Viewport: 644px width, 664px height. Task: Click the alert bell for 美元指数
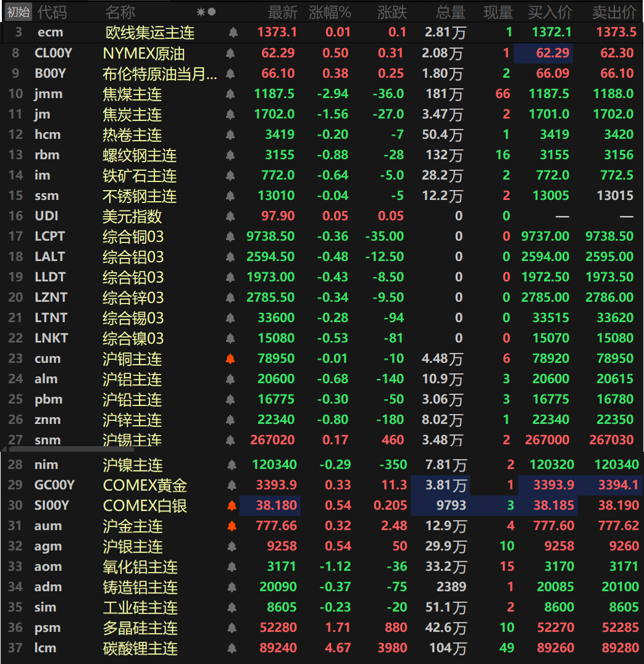tap(230, 217)
